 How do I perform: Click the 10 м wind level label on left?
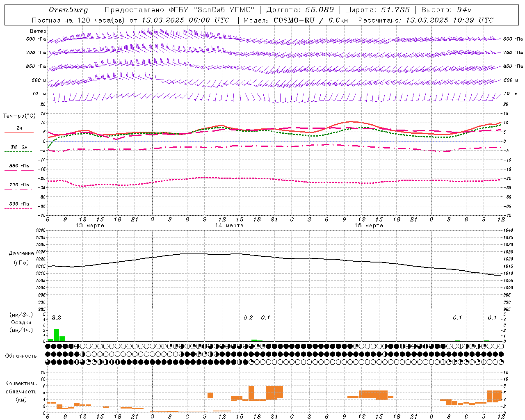[x=39, y=94]
